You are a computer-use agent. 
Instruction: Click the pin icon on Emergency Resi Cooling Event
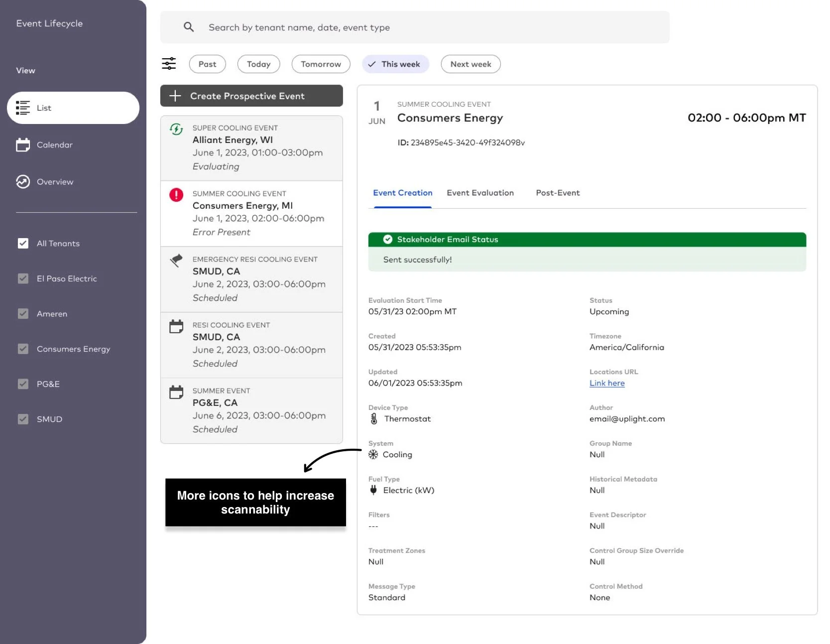pyautogui.click(x=176, y=260)
